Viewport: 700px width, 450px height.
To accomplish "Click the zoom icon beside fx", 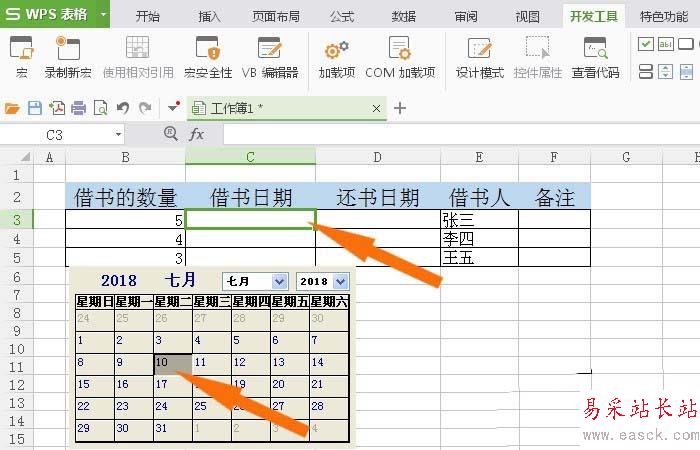I will pos(171,133).
